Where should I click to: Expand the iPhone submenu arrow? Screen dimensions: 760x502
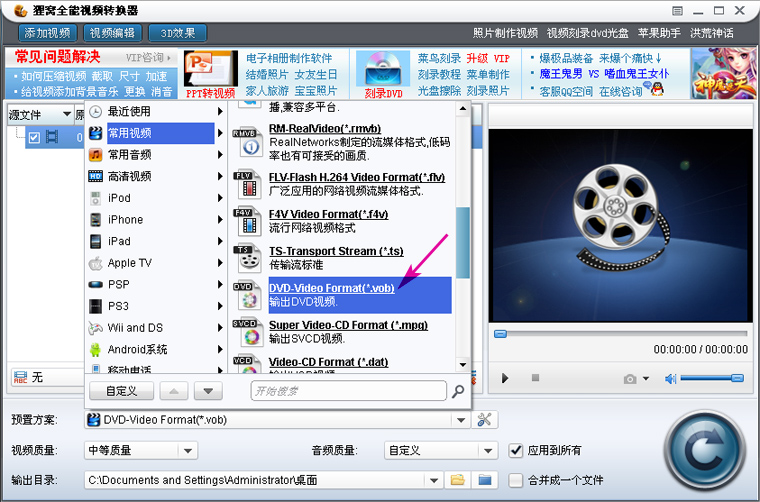point(220,220)
